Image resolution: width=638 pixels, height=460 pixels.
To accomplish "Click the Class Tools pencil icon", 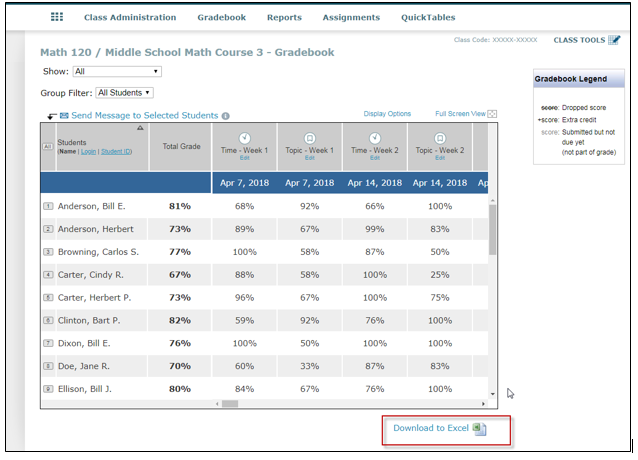I will coord(614,40).
